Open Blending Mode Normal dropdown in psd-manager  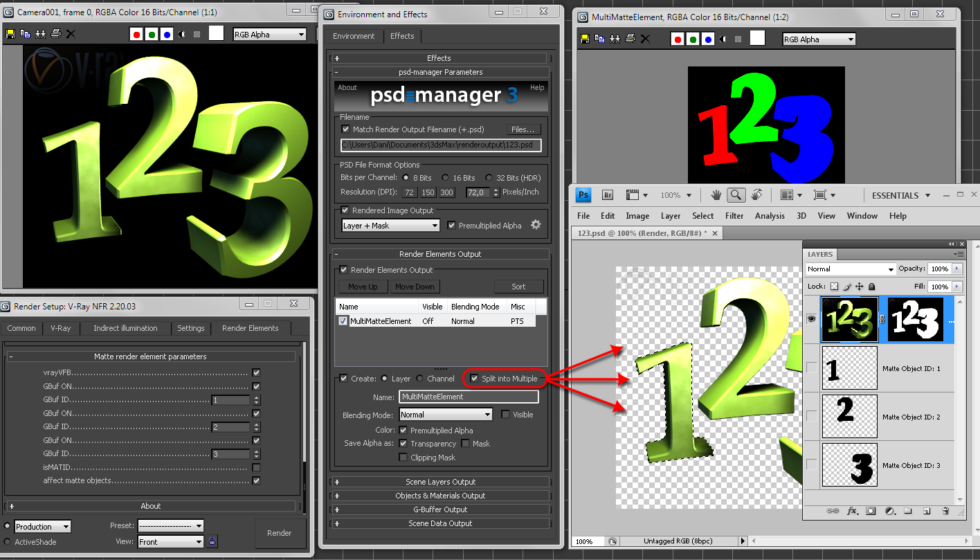click(445, 415)
